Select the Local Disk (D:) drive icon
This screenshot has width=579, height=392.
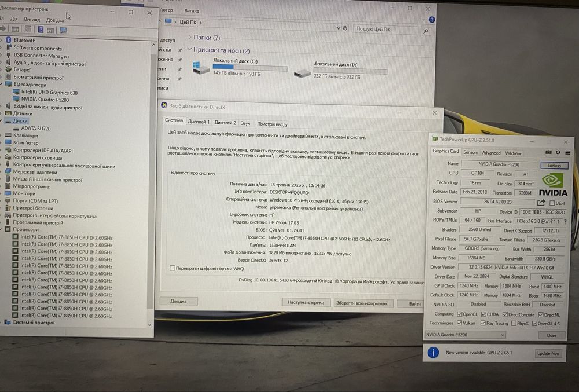(302, 74)
